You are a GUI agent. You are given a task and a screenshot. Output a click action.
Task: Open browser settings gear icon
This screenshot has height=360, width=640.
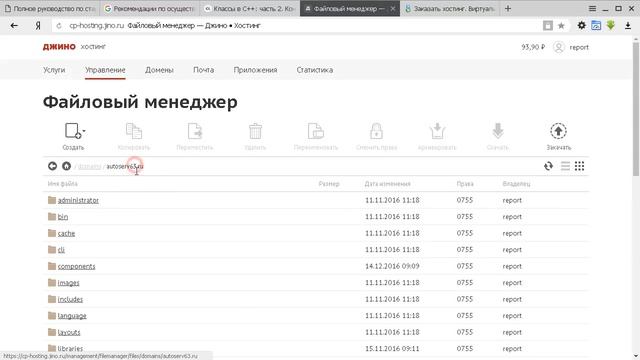(x=582, y=26)
